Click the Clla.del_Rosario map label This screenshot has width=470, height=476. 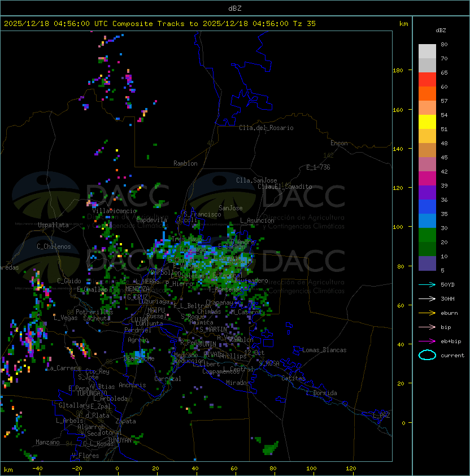tap(266, 128)
